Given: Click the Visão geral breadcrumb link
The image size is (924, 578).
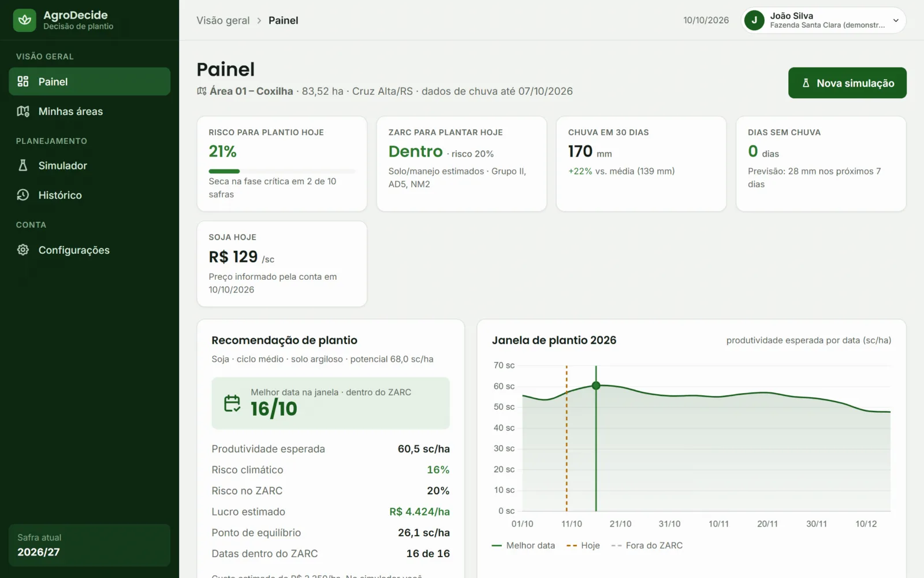Looking at the screenshot, I should (223, 20).
